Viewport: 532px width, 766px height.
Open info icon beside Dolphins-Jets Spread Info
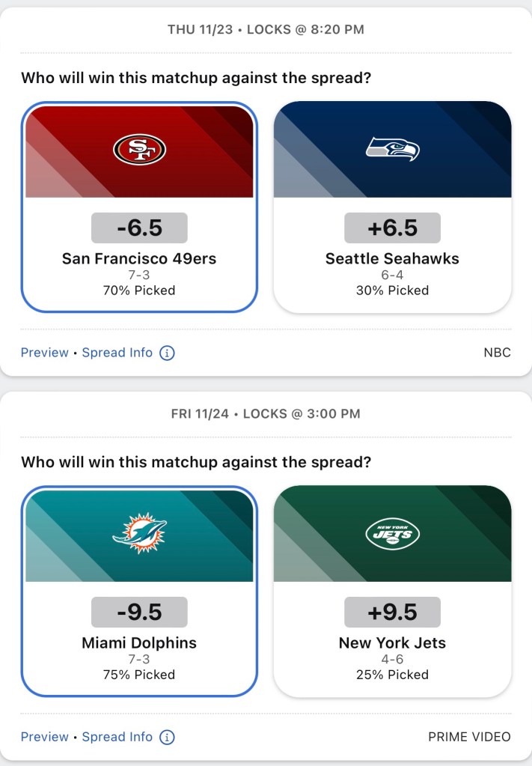point(168,737)
